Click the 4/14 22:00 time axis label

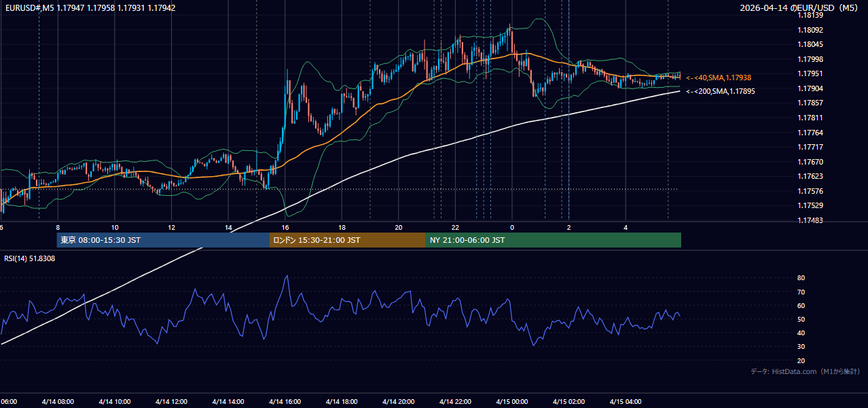click(455, 401)
